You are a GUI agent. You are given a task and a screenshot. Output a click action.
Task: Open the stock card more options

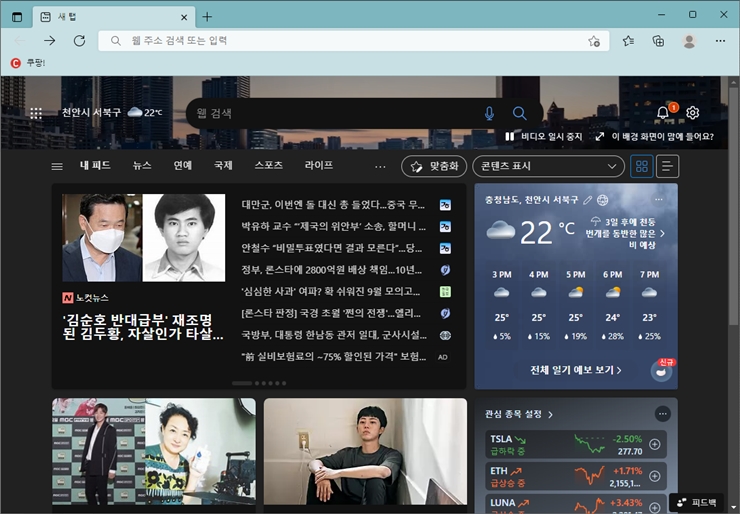[663, 414]
